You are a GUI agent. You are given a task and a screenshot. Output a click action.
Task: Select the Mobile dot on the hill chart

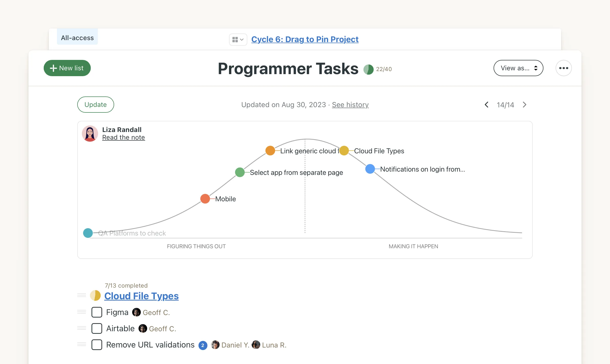coord(205,199)
